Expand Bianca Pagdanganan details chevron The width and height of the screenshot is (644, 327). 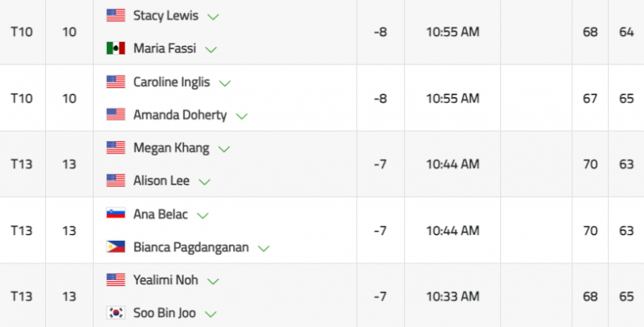[x=263, y=249]
